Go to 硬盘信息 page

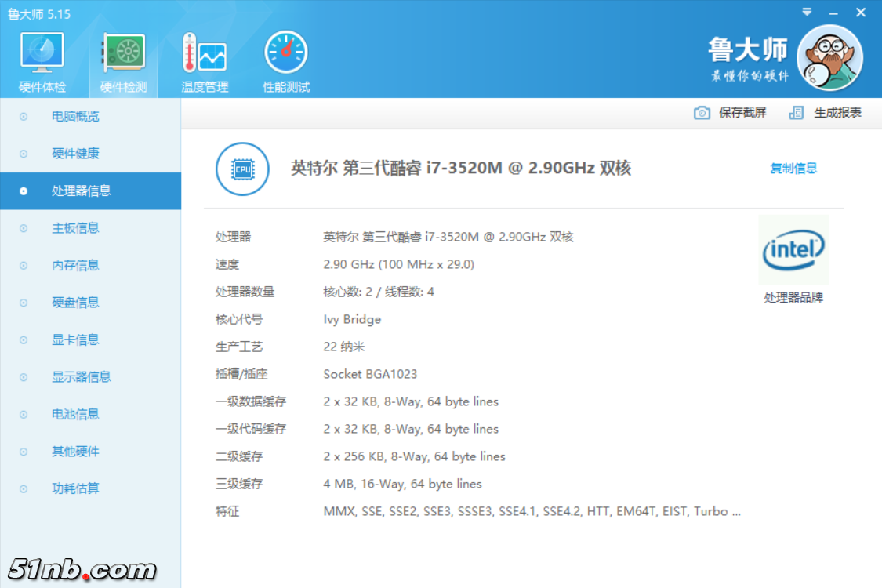75,303
